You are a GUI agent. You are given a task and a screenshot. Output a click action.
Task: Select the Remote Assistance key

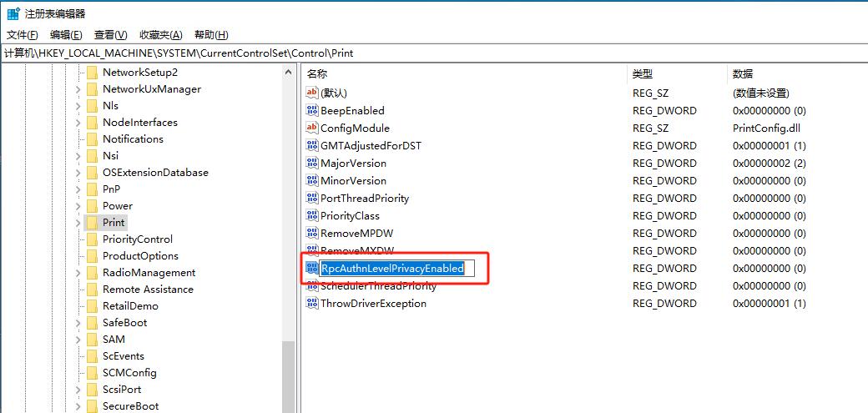[148, 290]
